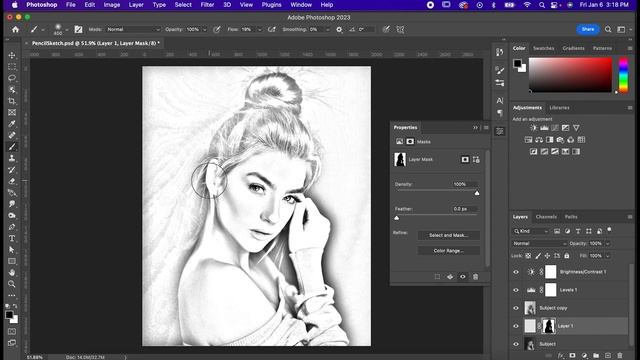Toggle lock all for layer
Image resolution: width=640 pixels, height=360 pixels.
point(567,256)
